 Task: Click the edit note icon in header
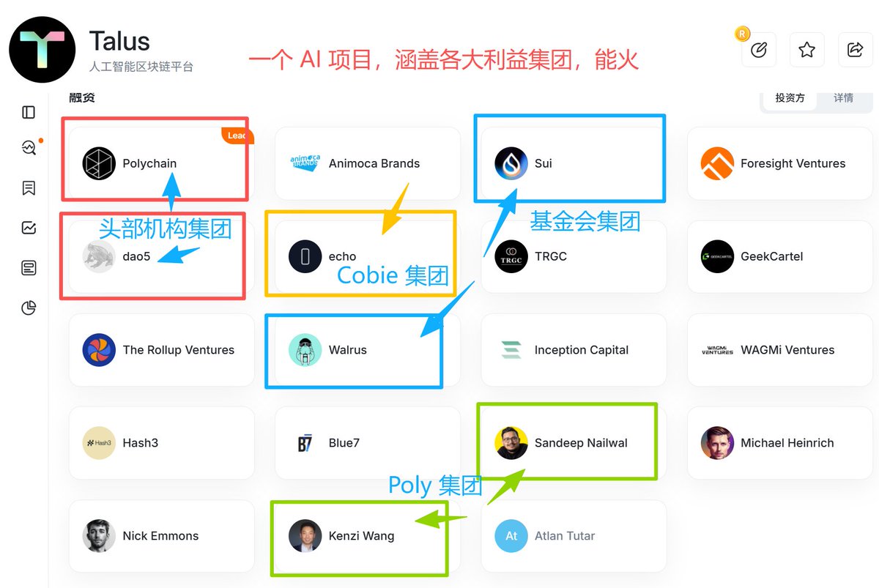[x=759, y=50]
